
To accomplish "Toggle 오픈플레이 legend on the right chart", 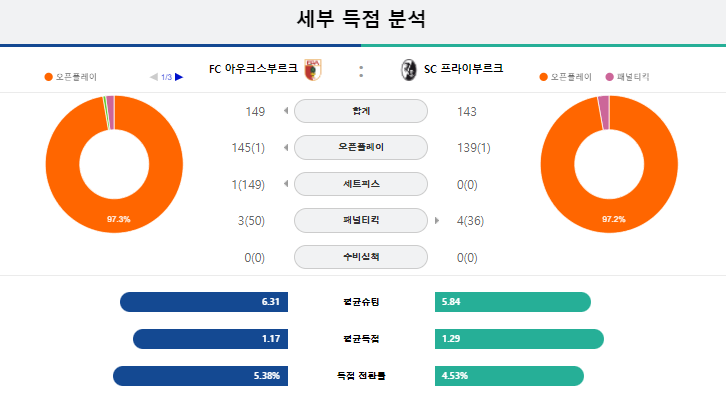I will tap(565, 77).
